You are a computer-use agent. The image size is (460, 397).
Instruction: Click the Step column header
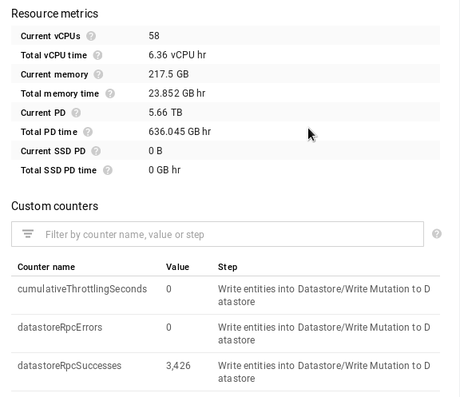(x=228, y=267)
